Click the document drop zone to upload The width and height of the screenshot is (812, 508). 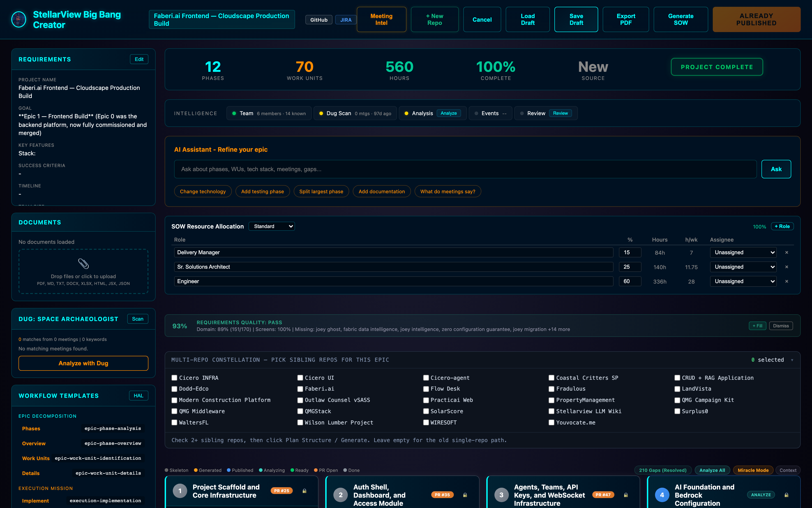[83, 271]
